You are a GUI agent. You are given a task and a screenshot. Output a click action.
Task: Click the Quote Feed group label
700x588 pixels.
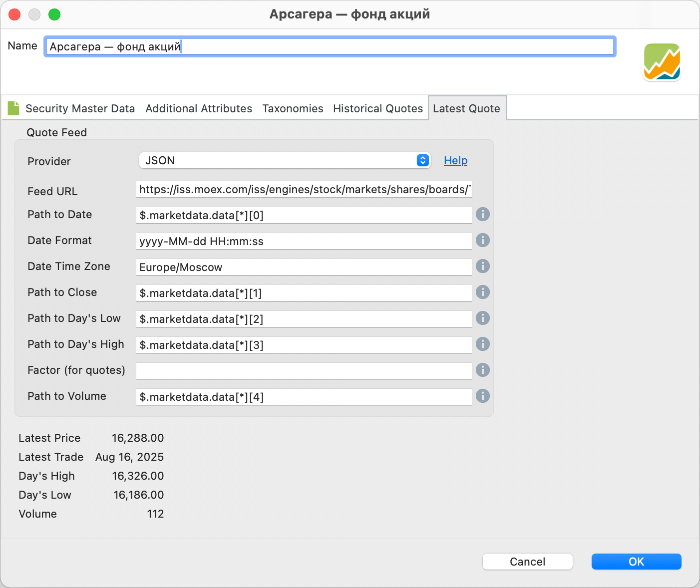56,132
